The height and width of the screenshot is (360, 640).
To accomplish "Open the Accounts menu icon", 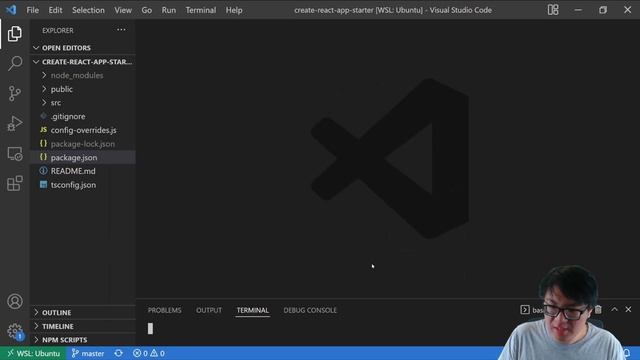I will tap(15, 301).
